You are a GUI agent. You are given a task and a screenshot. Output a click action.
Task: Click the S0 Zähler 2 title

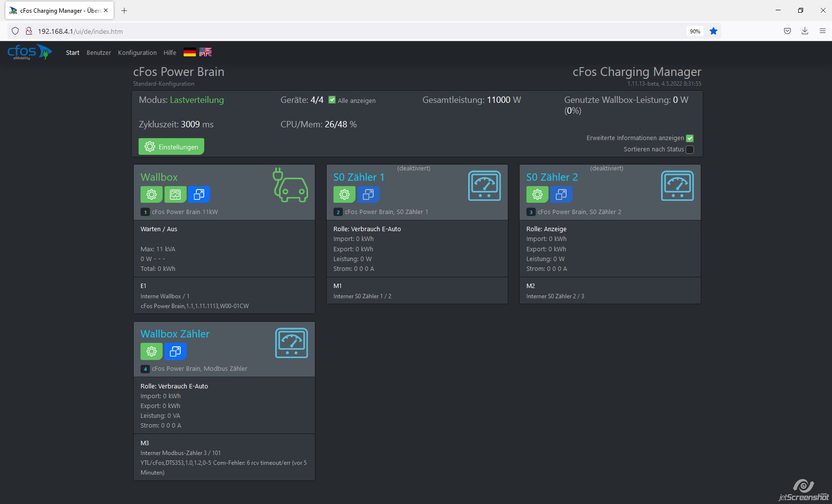click(552, 177)
